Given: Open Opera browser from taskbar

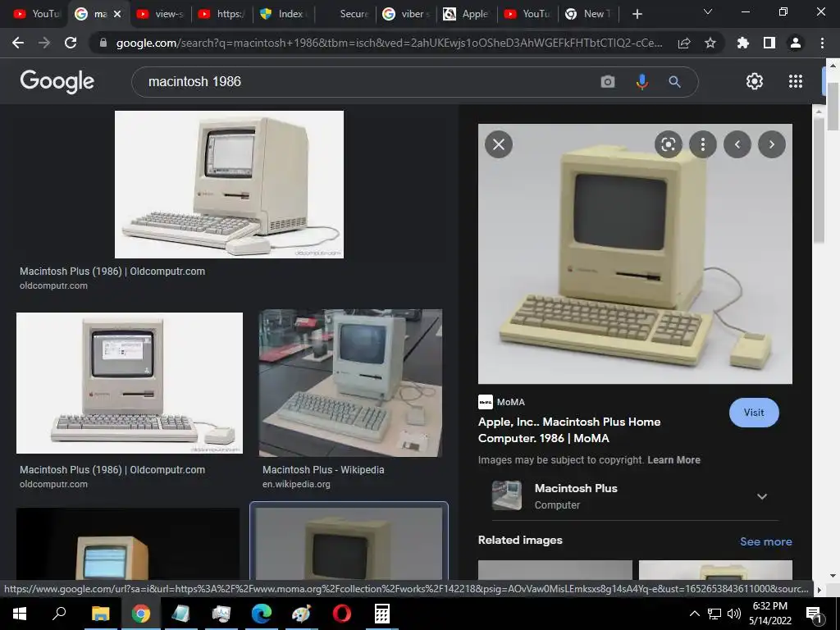Looking at the screenshot, I should click(342, 614).
